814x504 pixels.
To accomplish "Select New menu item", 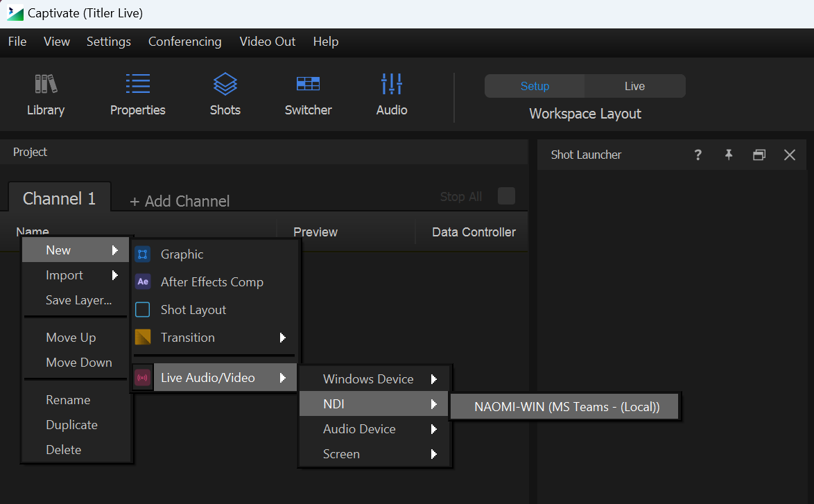I will click(x=76, y=250).
